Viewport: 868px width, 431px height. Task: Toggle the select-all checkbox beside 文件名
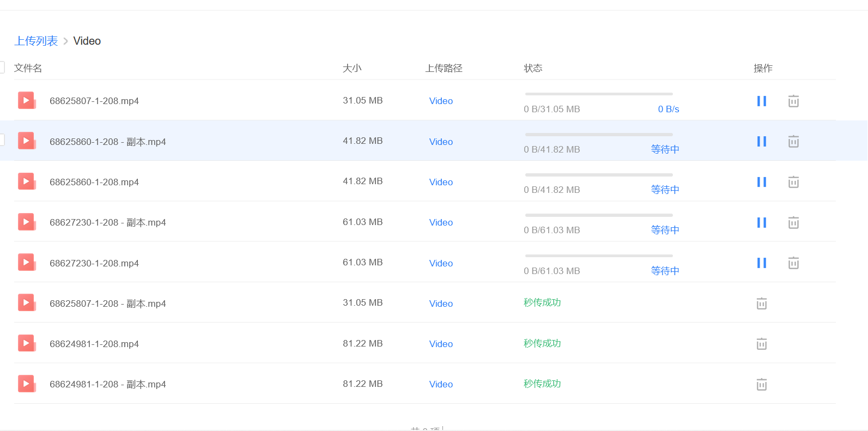[2, 68]
